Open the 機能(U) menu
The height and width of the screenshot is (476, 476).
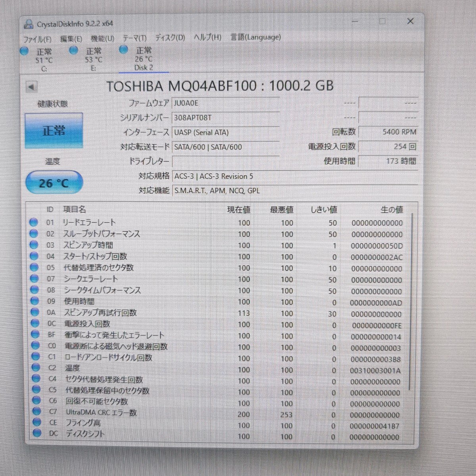[102, 38]
